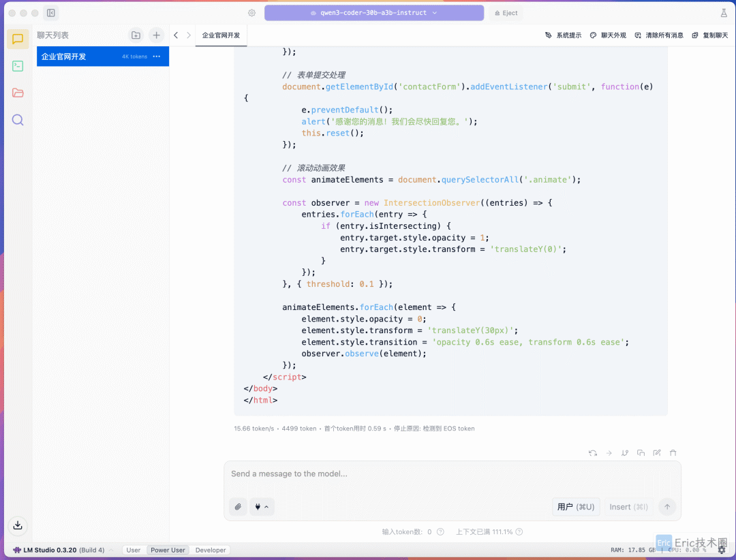Click the 聊天列表 header text
The width and height of the screenshot is (736, 560).
coord(52,35)
